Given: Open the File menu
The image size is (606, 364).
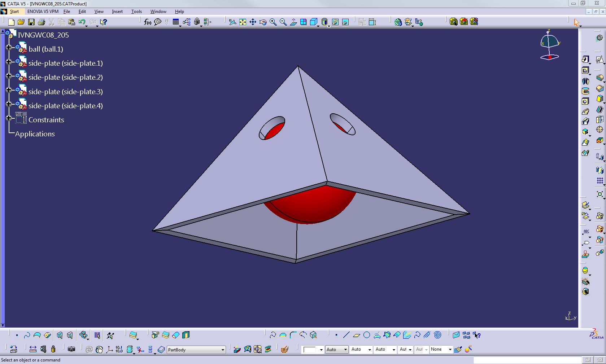Looking at the screenshot, I should point(67,12).
